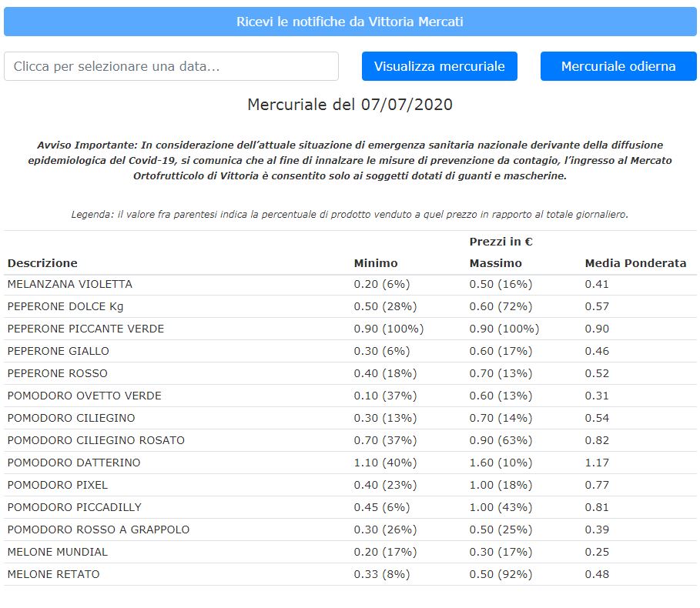
Task: Click MELONE RETATO maximum price 0.50 (92%)
Action: pyautogui.click(x=501, y=574)
